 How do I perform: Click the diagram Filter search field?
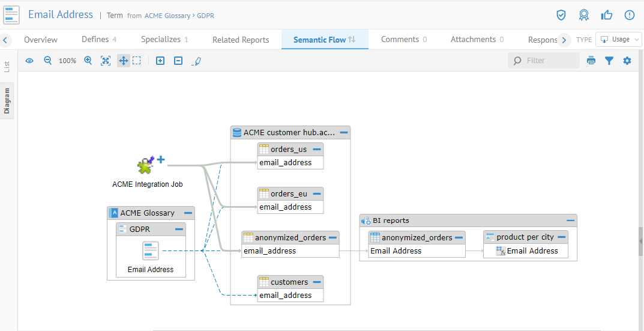[x=549, y=61]
